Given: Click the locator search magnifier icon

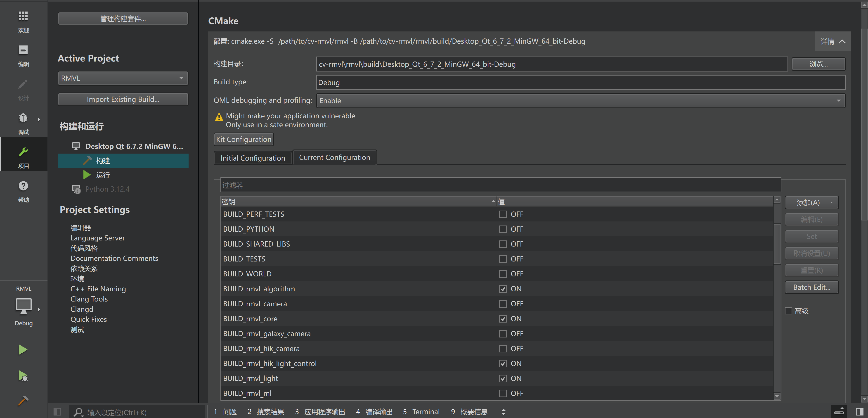Looking at the screenshot, I should [x=78, y=412].
